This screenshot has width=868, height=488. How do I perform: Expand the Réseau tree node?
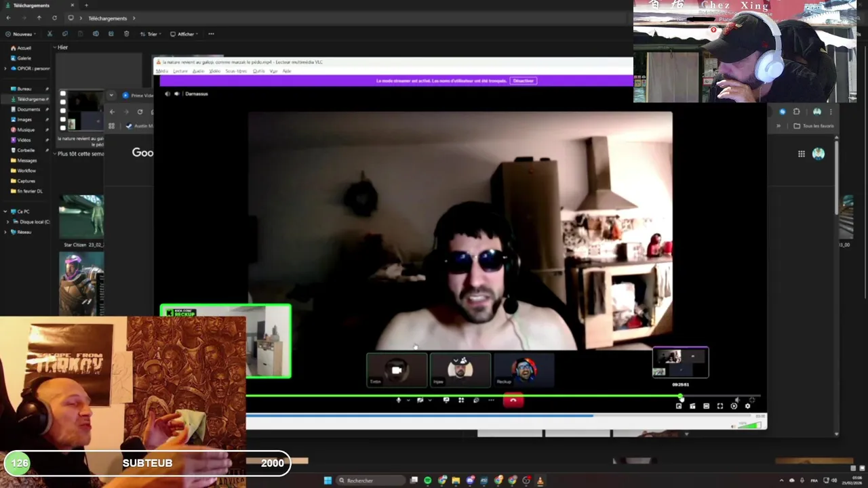(5, 232)
